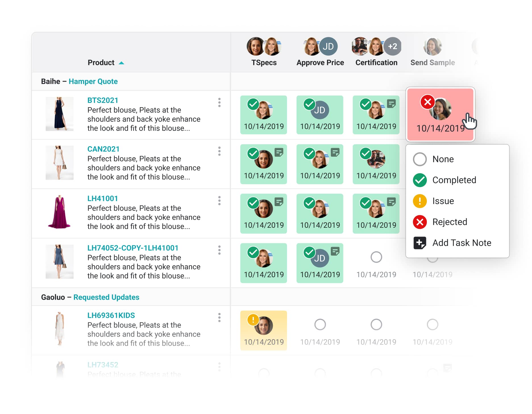Click the Add Task Note icon
The image size is (532, 414).
point(419,243)
